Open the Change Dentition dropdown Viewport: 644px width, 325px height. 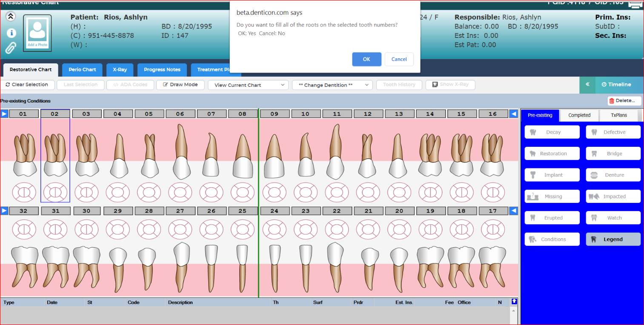332,85
